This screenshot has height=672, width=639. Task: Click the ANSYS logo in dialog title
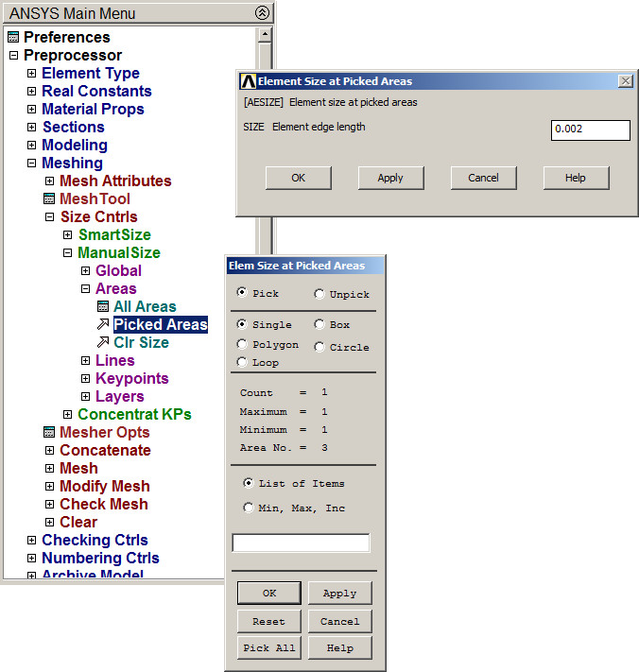click(x=248, y=81)
